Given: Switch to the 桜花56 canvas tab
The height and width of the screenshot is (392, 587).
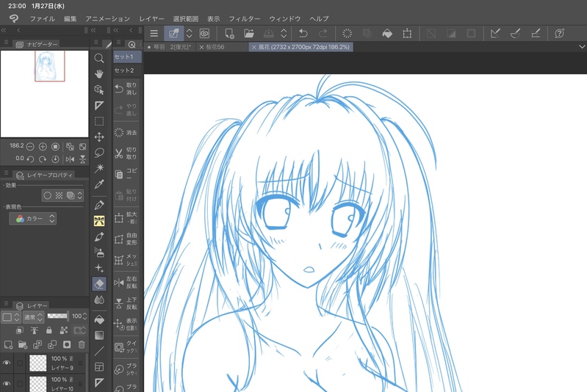Looking at the screenshot, I should [x=215, y=47].
